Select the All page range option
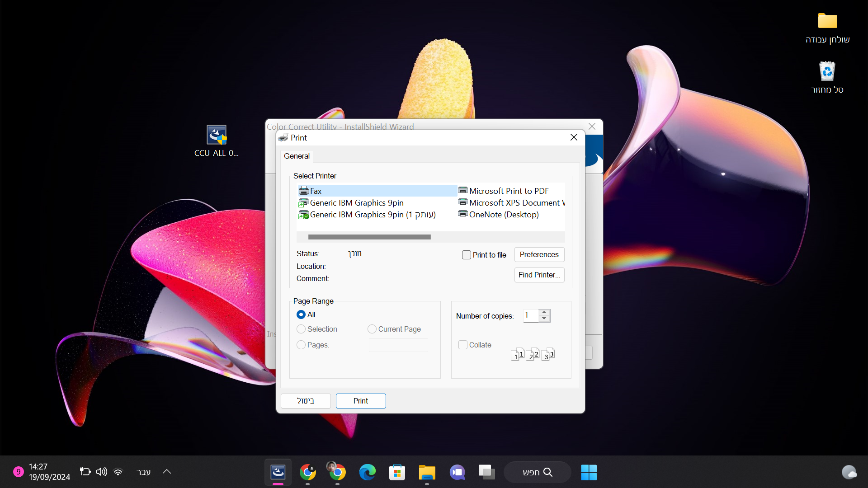Viewport: 868px width, 488px height. [301, 314]
